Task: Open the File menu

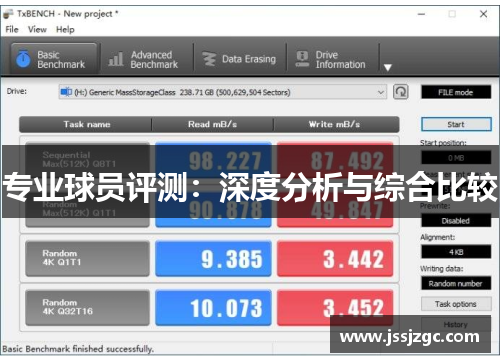Action: coord(12,30)
